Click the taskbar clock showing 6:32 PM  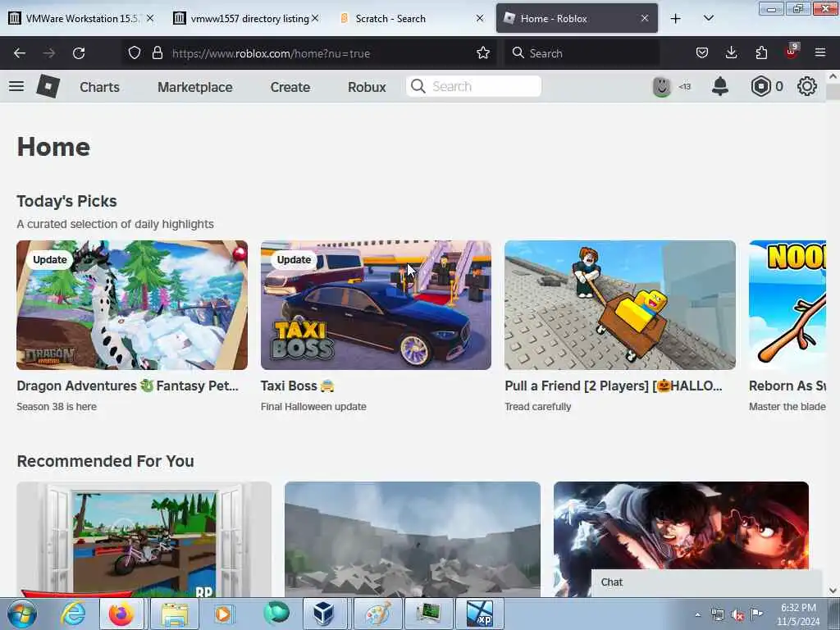point(798,614)
